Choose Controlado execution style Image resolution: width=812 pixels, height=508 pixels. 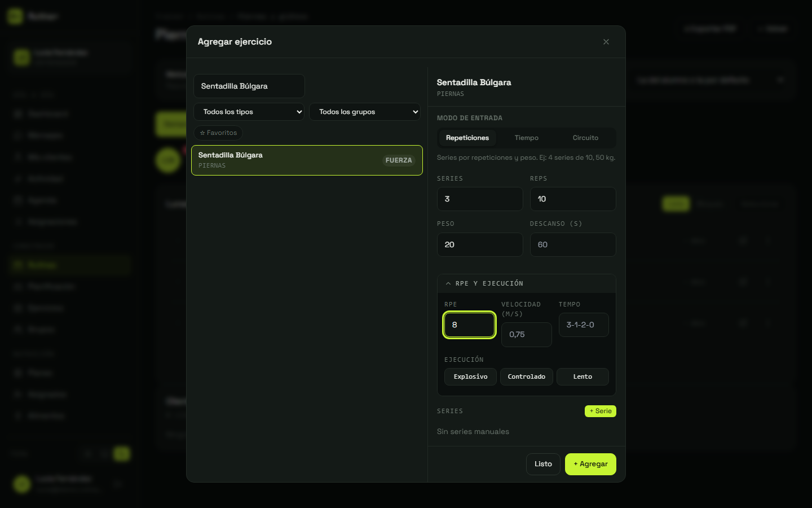point(527,376)
